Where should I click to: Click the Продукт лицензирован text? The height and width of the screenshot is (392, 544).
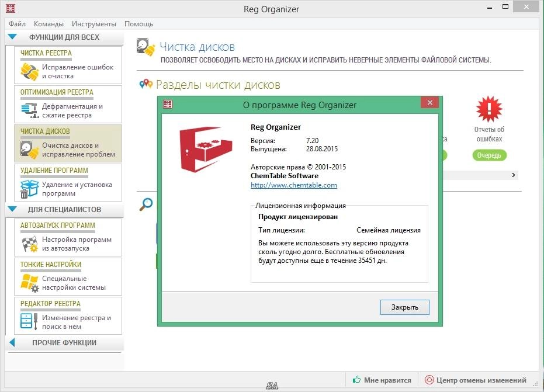pyautogui.click(x=298, y=217)
